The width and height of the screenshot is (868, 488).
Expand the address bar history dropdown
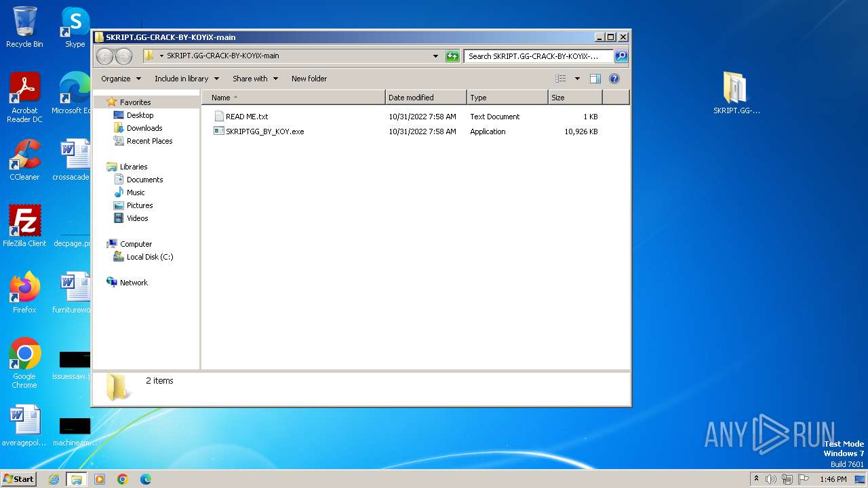[435, 56]
